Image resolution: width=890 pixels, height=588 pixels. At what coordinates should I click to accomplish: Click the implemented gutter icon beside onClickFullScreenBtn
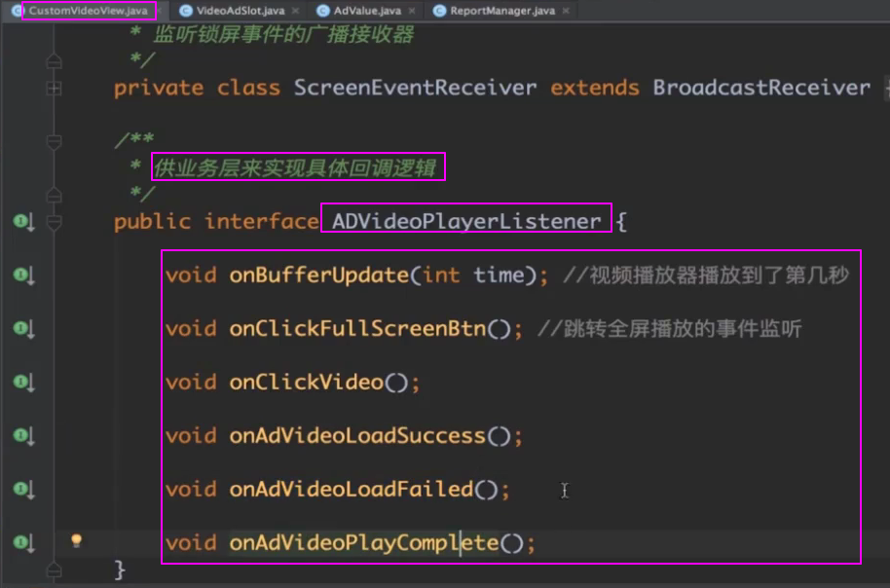23,329
